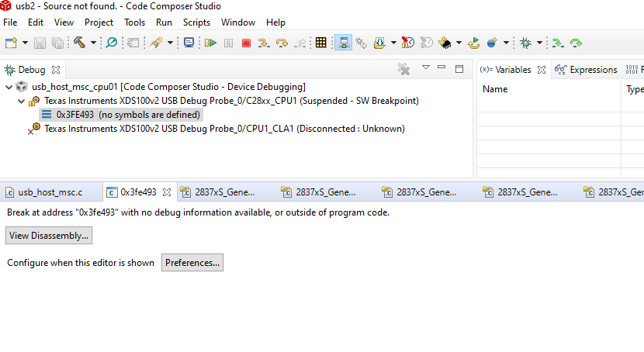
Task: Click the View Disassembly button
Action: [x=49, y=235]
